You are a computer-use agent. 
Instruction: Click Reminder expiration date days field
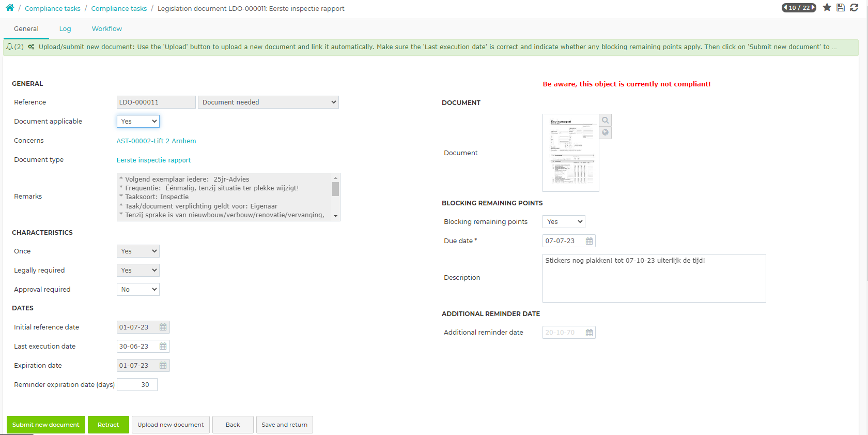pos(137,385)
